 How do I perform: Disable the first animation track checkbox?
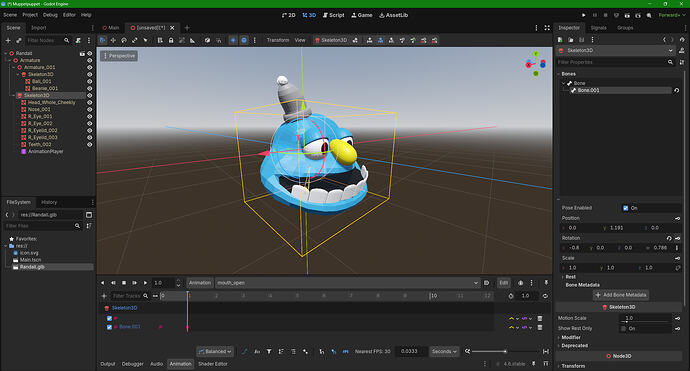109,318
